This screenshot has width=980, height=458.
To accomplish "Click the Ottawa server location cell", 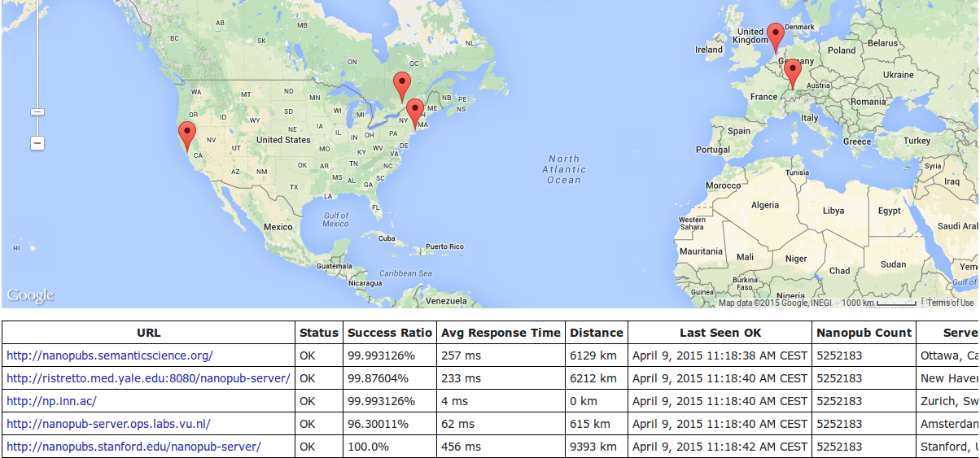I will click(x=948, y=355).
